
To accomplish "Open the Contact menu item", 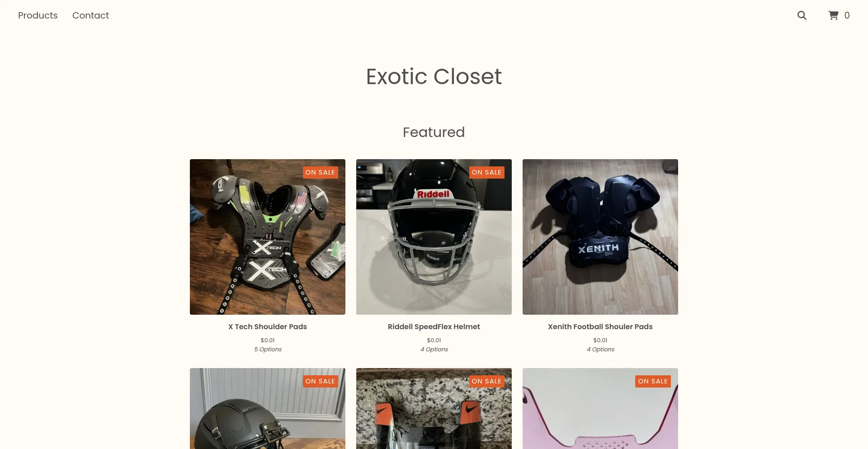I will point(90,15).
